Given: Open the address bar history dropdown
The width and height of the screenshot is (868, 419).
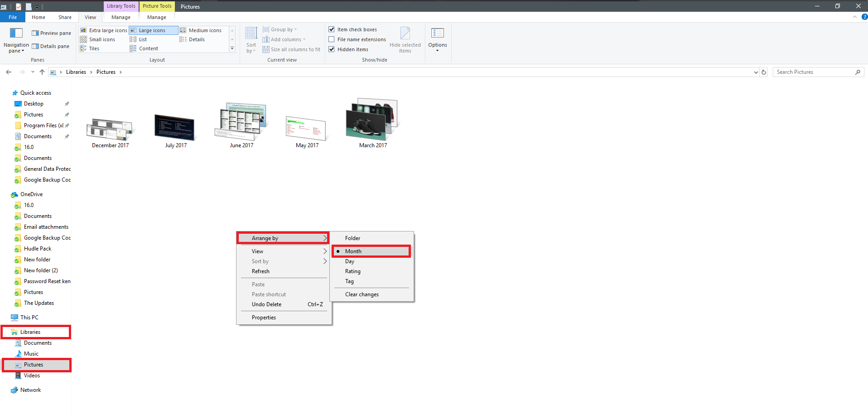Looking at the screenshot, I should coord(756,72).
